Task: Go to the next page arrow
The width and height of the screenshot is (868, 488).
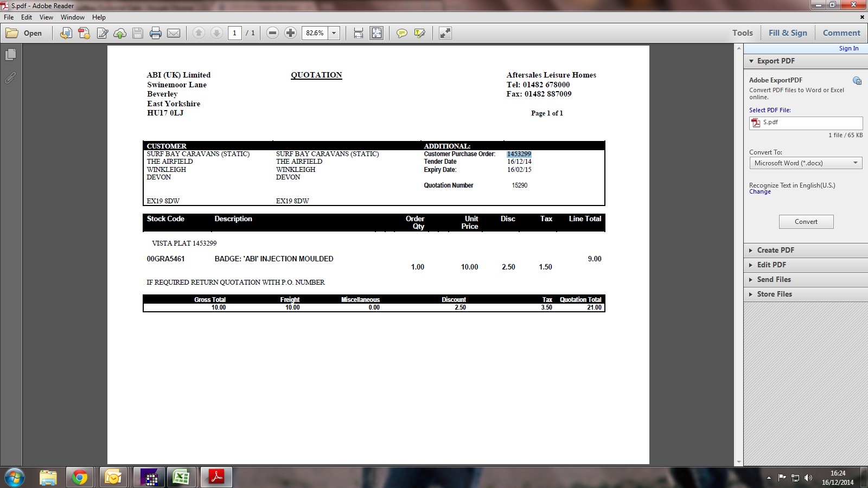Action: 216,33
